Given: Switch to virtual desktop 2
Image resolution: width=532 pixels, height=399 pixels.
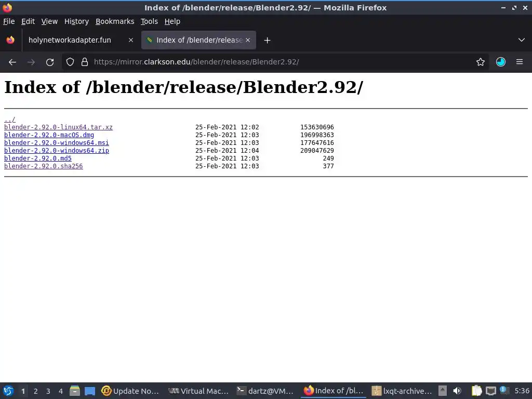Looking at the screenshot, I should [36, 391].
